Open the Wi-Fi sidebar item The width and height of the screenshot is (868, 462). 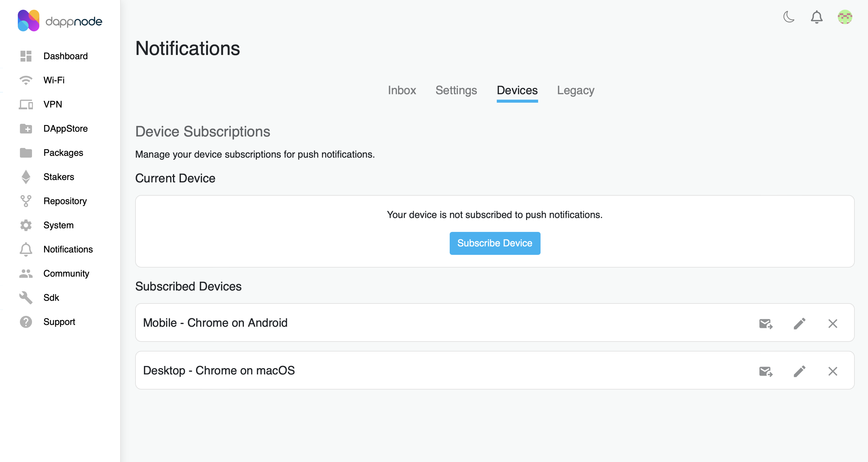coord(54,80)
